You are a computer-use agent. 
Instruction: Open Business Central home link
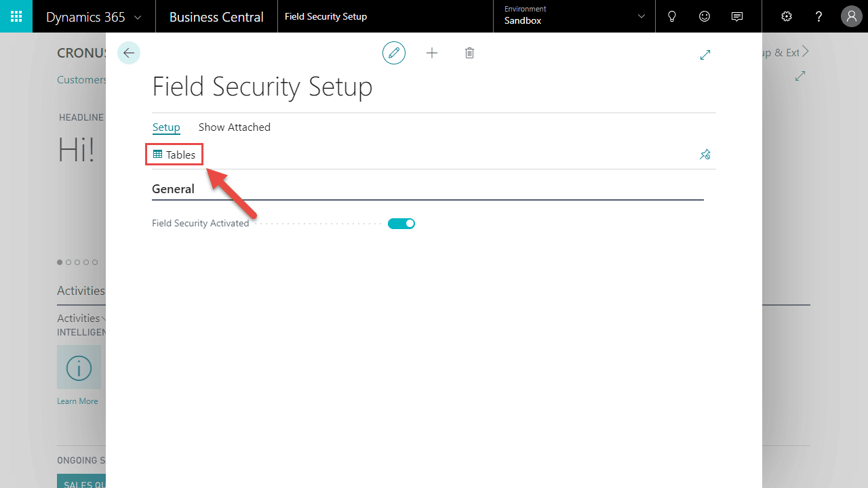216,17
